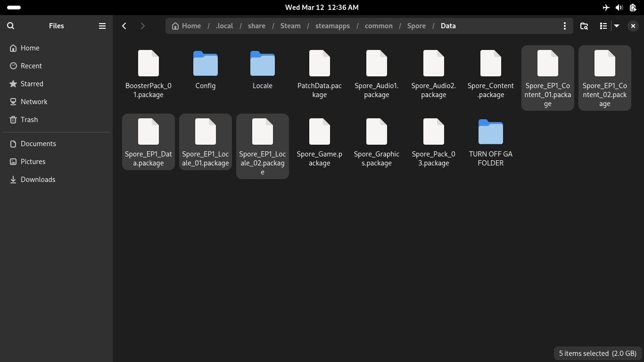Select Spore_EP1_Locale_02.package file
This screenshot has height=362, width=644.
pos(263,146)
